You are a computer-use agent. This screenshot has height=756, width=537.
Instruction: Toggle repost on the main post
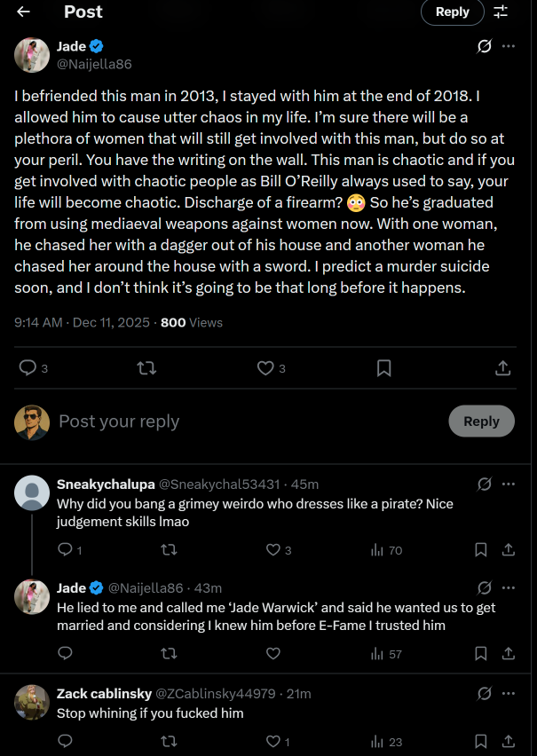pyautogui.click(x=147, y=367)
